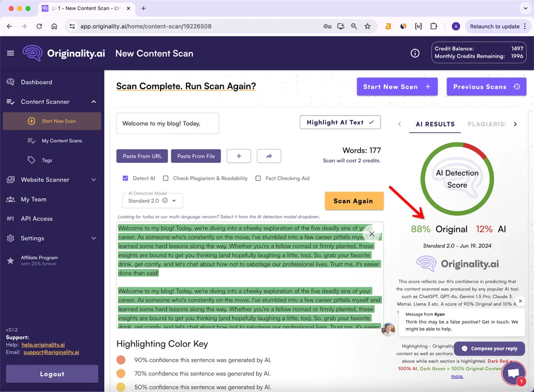Screen dimensions: 534x392
Task: Collapse the Content Scanner section
Action: [94, 102]
